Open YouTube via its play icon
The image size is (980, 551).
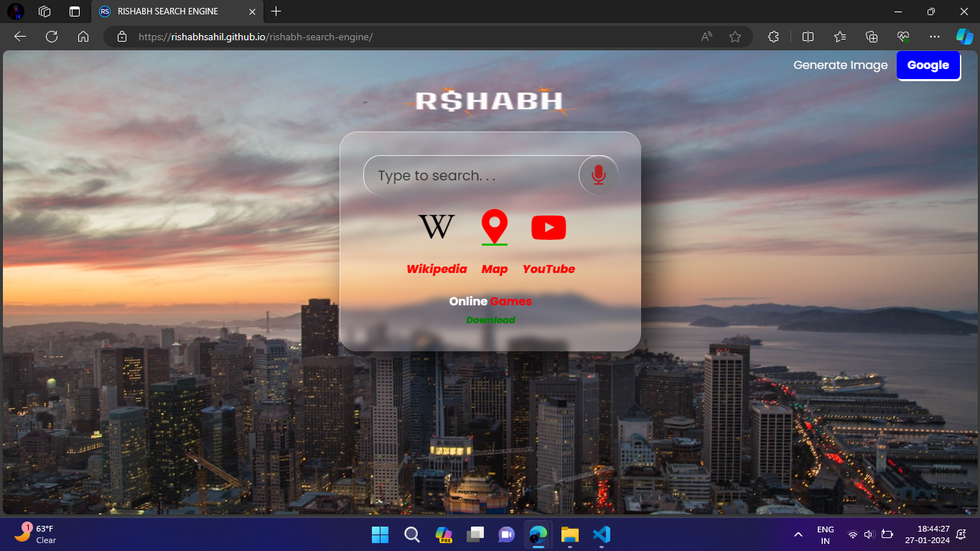(548, 226)
